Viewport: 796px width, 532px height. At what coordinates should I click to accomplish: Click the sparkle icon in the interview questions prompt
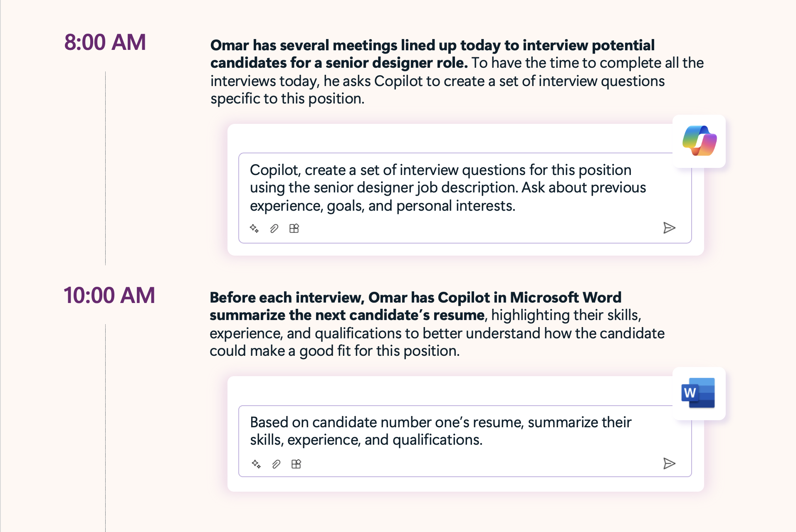pyautogui.click(x=254, y=228)
